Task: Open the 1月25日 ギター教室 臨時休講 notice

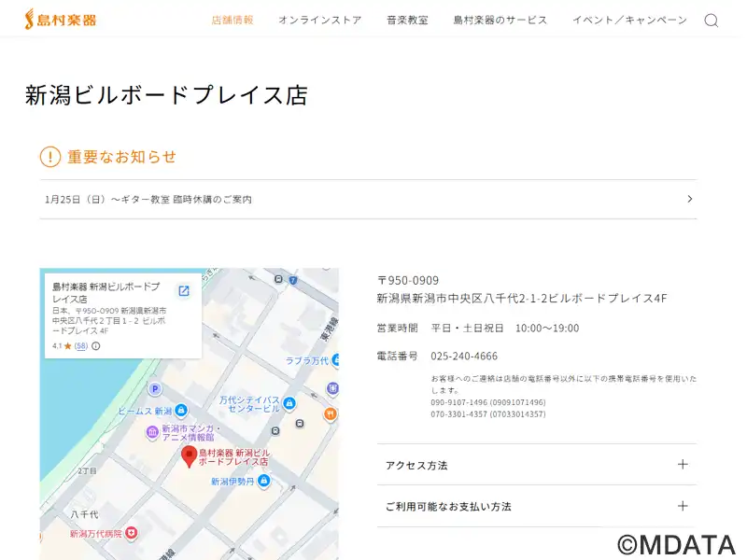Action: [368, 200]
